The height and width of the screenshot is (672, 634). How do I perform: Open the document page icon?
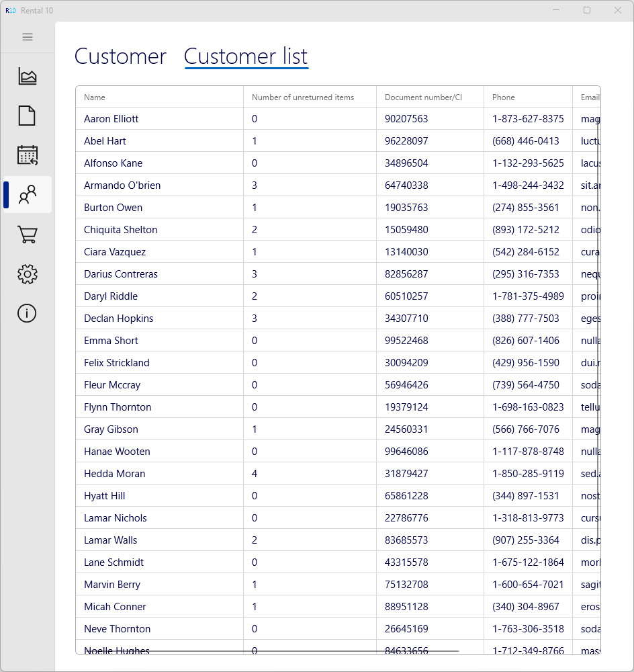[27, 116]
